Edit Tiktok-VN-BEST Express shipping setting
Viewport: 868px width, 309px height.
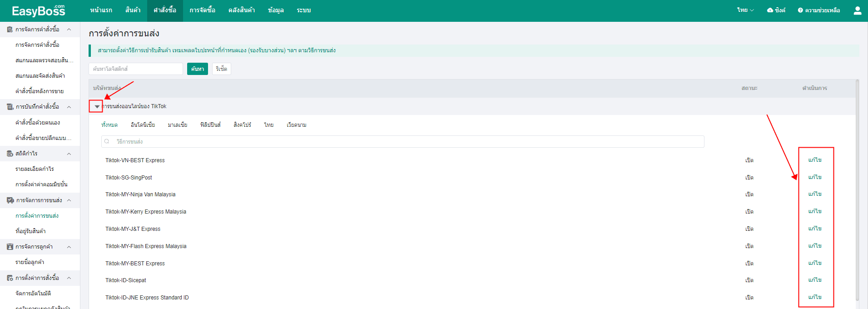[814, 160]
